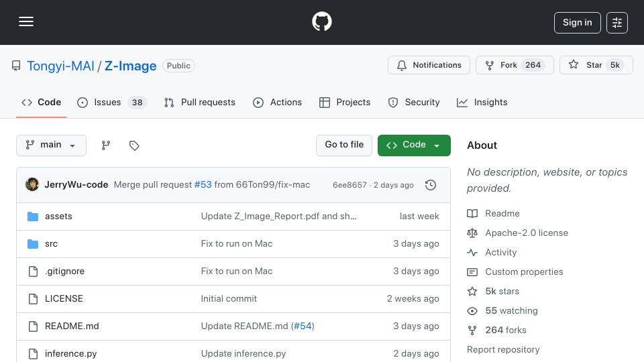Click the file icon for .gitignore
Image resolution: width=644 pixels, height=362 pixels.
pyautogui.click(x=33, y=271)
